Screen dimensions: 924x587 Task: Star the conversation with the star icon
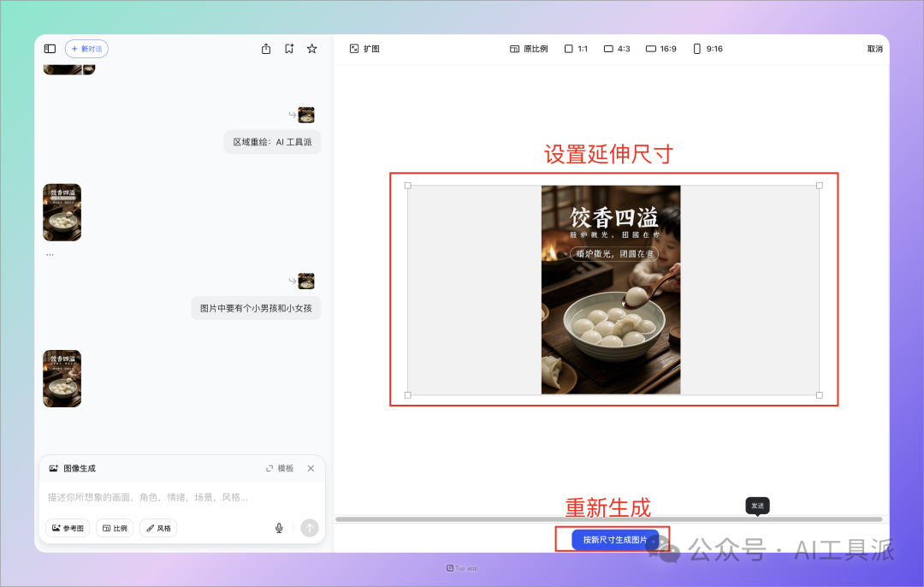(x=311, y=49)
